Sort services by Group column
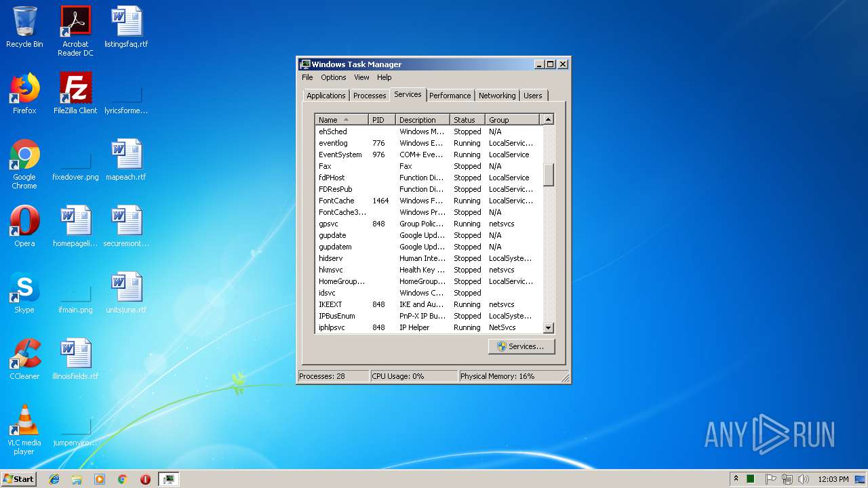 (x=513, y=120)
